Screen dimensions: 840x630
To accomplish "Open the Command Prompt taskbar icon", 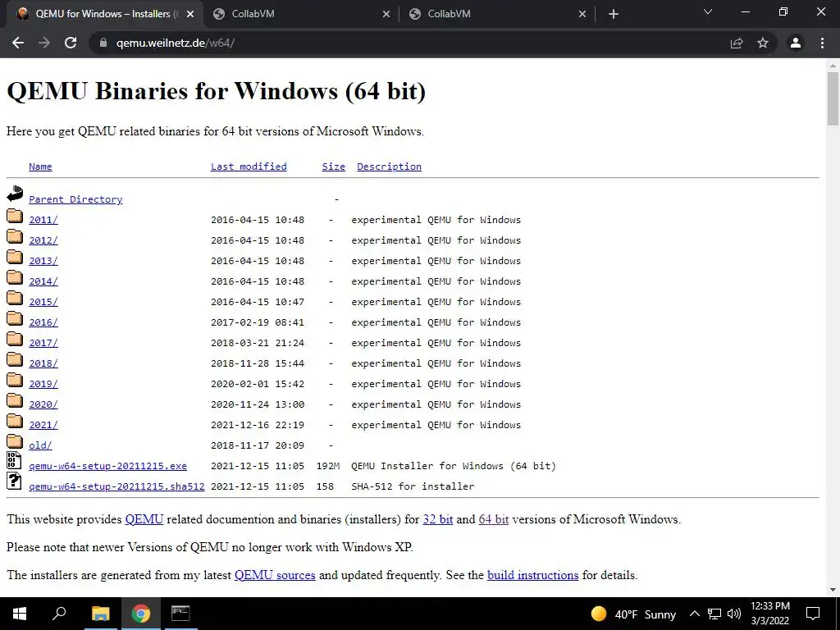I will [x=180, y=614].
